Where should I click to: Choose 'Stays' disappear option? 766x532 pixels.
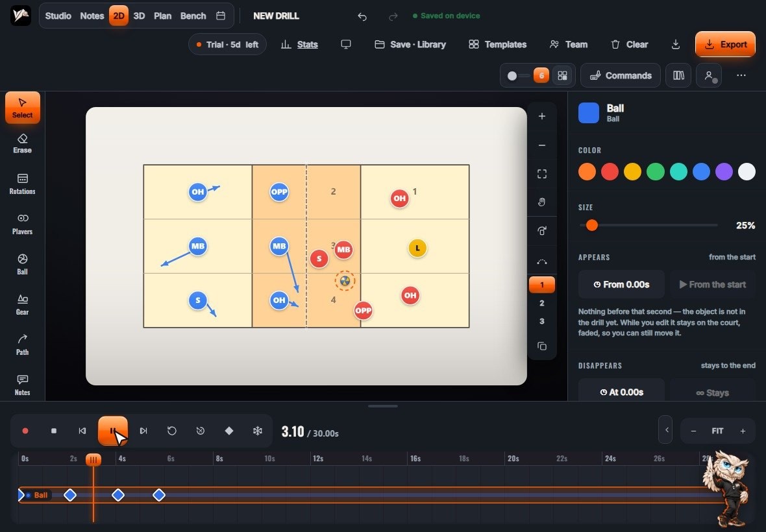713,392
